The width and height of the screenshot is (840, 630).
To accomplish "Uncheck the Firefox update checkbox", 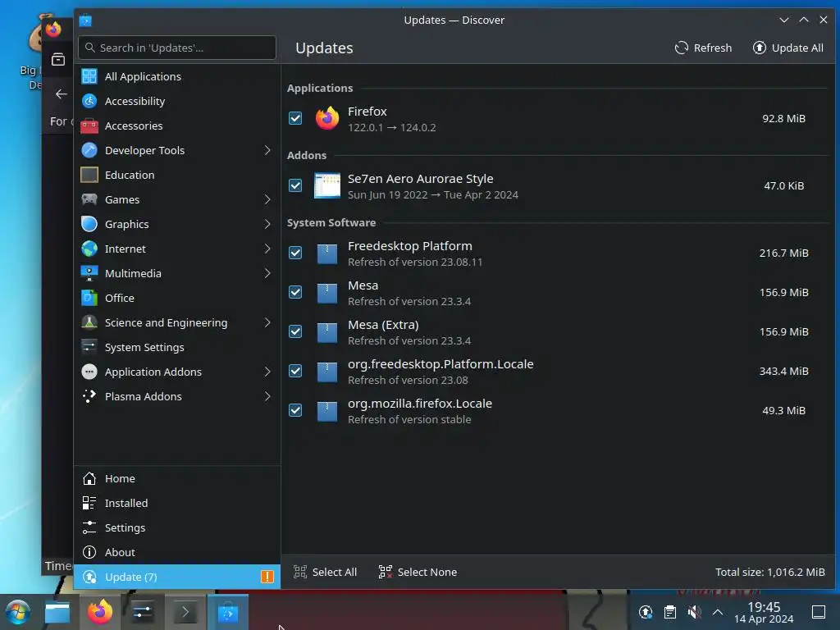I will 295,118.
